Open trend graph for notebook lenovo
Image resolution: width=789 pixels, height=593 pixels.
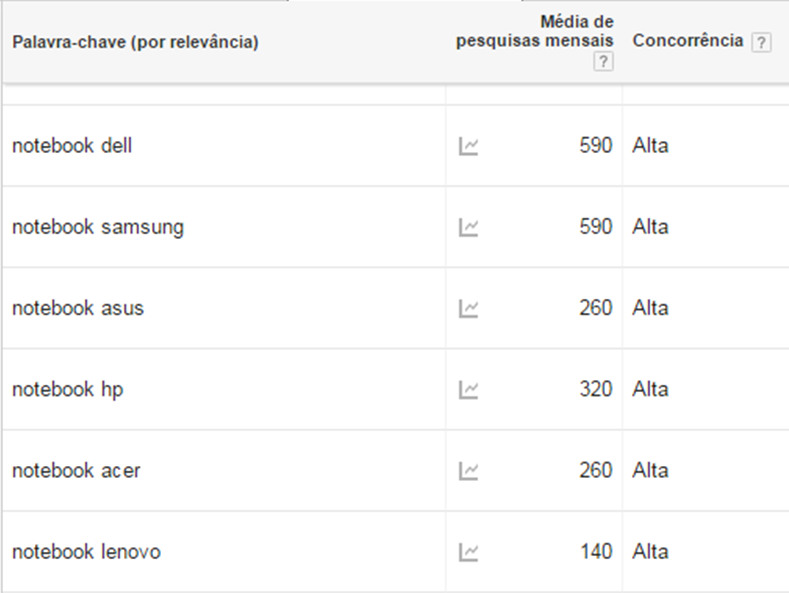tap(468, 551)
